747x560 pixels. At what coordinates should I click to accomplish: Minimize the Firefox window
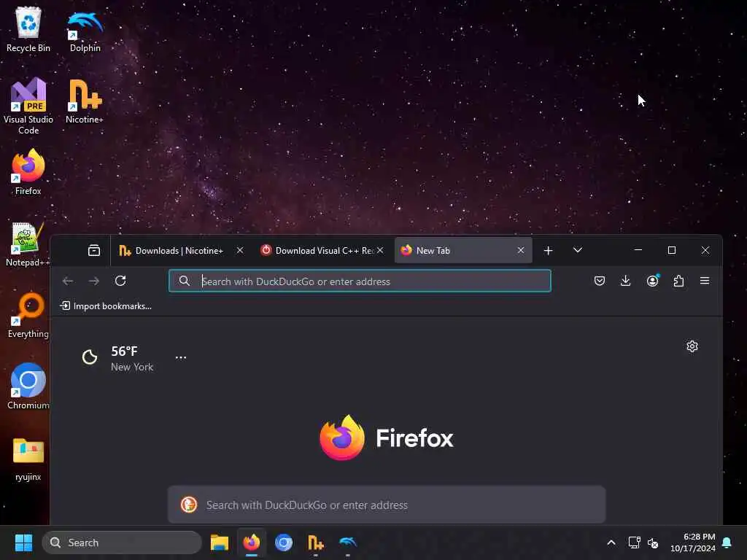[x=638, y=250]
